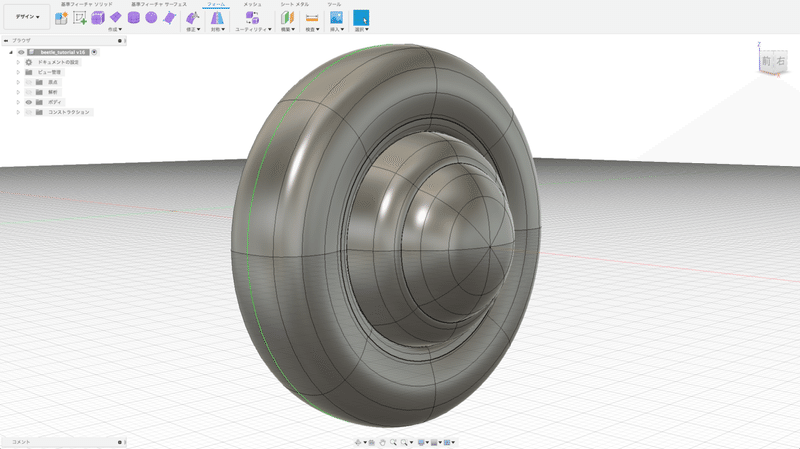Screen dimensions: 800x449
Task: Switch to the シート メタル tab
Action: coord(294,4)
